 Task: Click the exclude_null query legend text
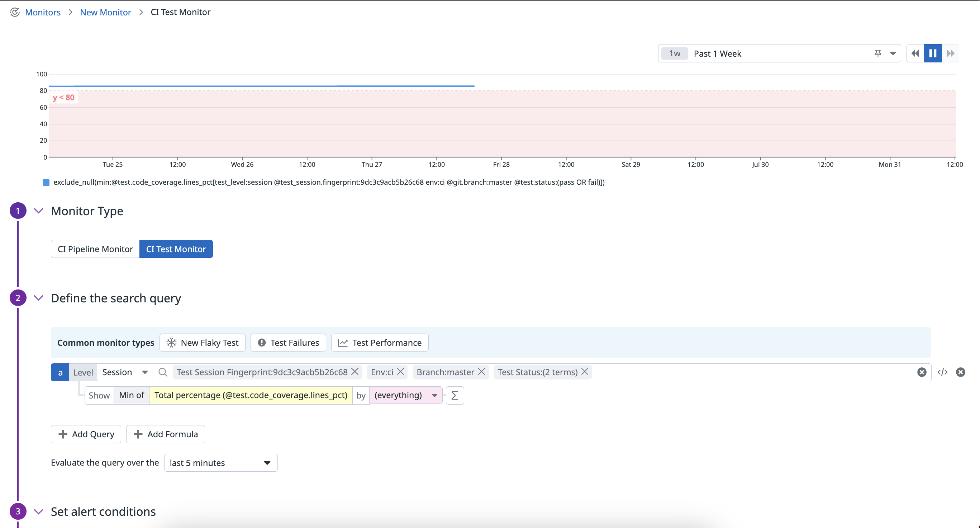[329, 182]
